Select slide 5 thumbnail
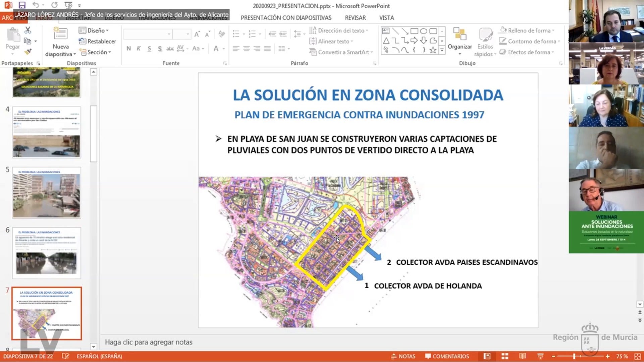The image size is (644, 362). (x=47, y=193)
